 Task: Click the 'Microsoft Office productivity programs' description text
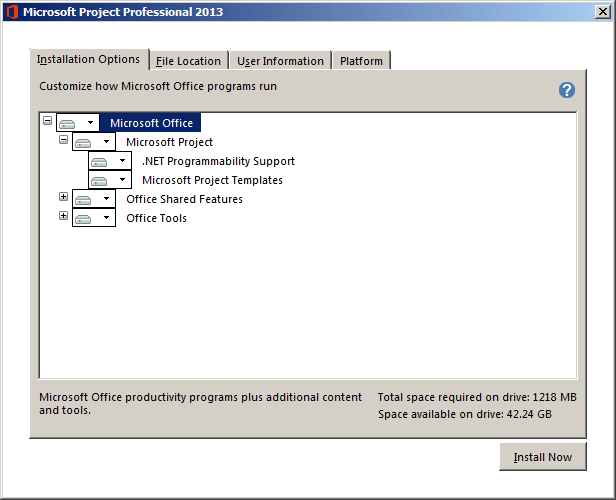200,403
